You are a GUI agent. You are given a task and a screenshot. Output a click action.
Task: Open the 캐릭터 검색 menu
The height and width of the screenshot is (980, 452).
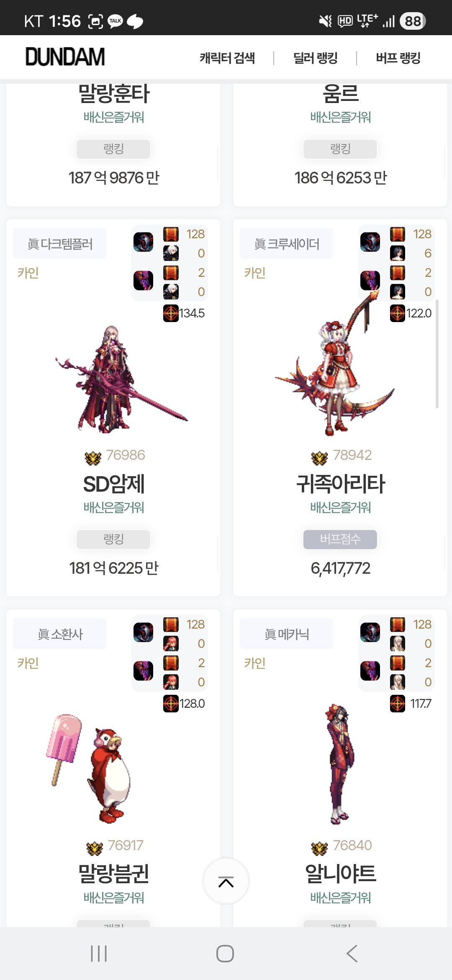(227, 58)
